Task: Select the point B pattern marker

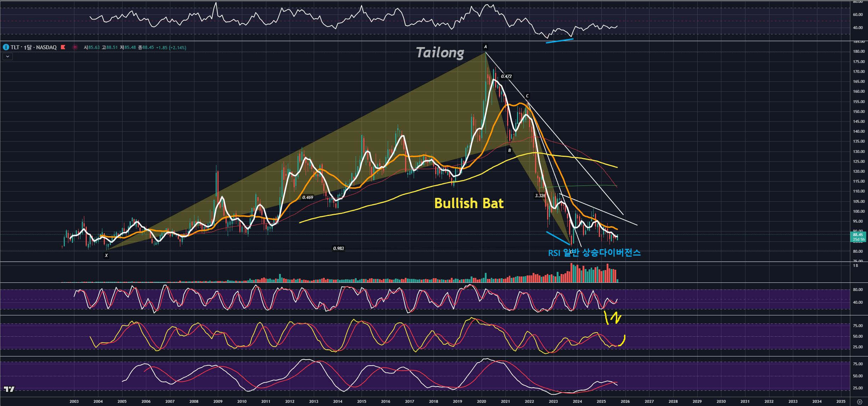Action: pyautogui.click(x=510, y=150)
